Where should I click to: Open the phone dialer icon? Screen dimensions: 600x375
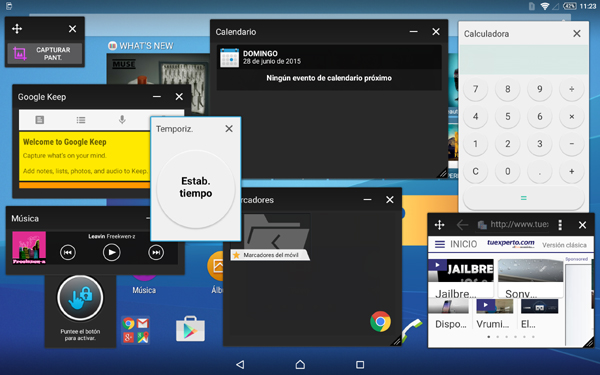click(411, 330)
